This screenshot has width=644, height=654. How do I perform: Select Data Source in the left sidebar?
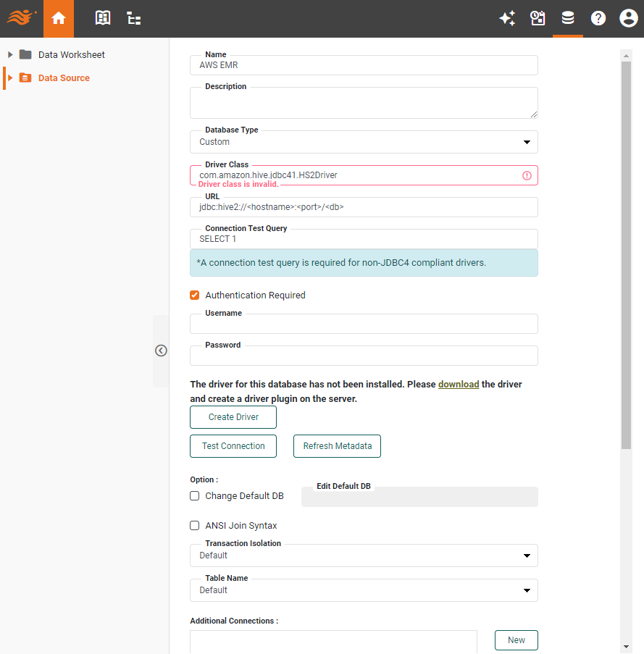click(64, 77)
